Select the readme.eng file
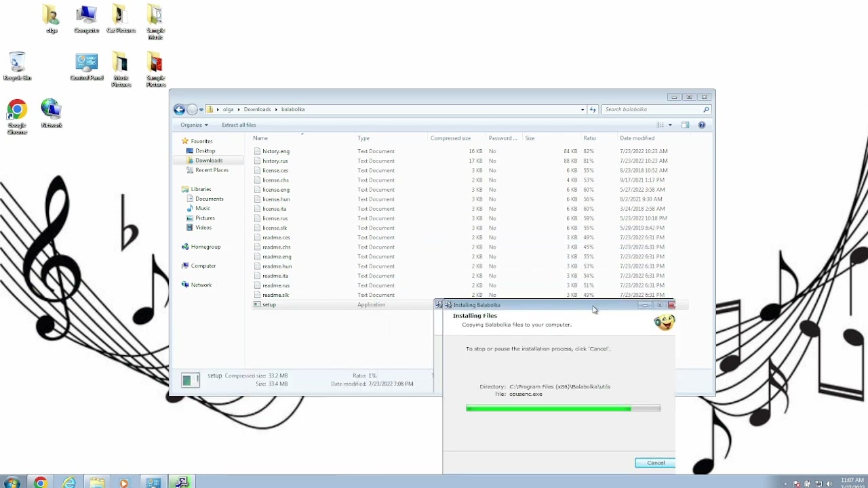This screenshot has height=488, width=868. tap(277, 257)
